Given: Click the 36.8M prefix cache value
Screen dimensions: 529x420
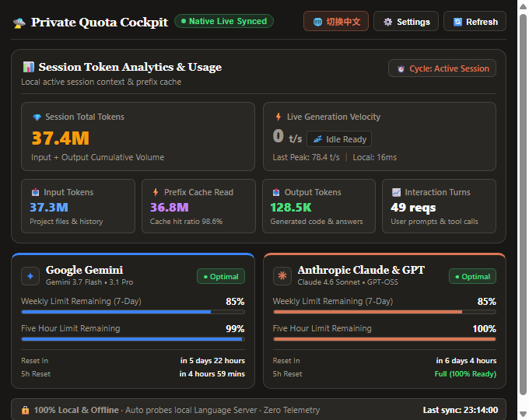Looking at the screenshot, I should pos(170,207).
